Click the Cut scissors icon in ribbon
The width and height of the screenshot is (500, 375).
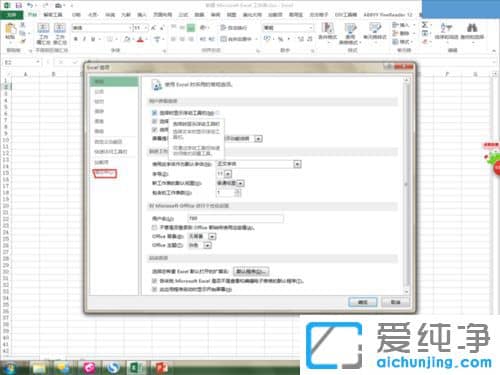tap(23, 25)
